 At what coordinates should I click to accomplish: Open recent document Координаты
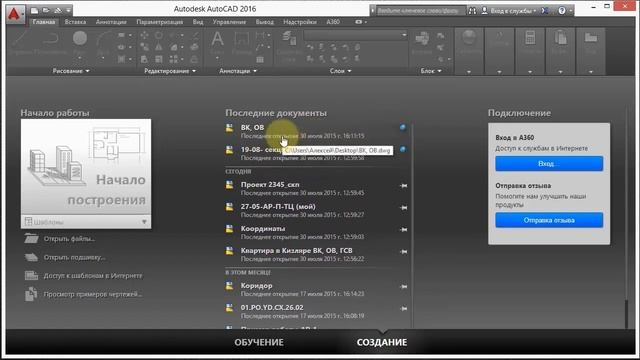(x=263, y=229)
